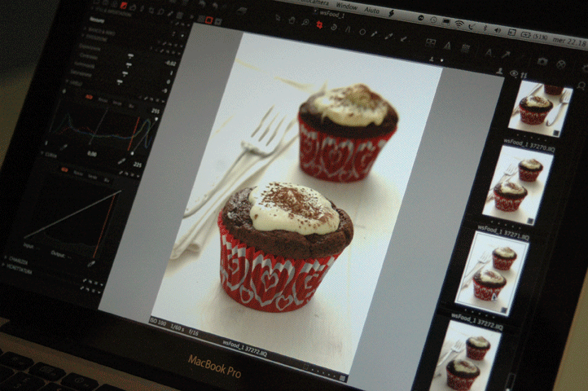Adjust the Contrasto slider handle

point(128,65)
